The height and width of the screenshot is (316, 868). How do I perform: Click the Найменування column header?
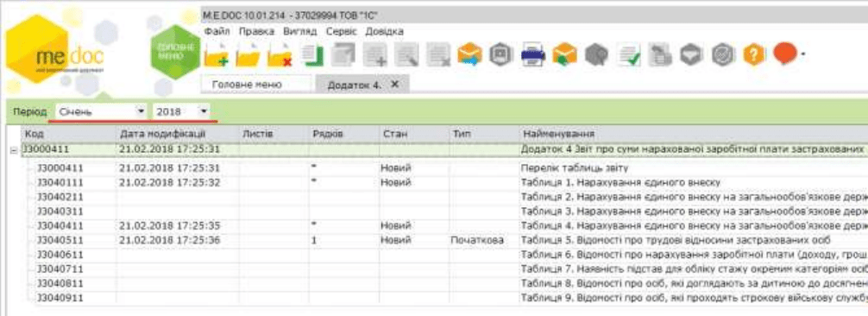pyautogui.click(x=693, y=134)
